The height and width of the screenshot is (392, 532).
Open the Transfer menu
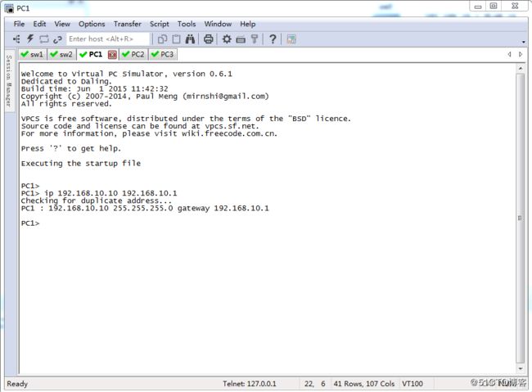[x=128, y=24]
